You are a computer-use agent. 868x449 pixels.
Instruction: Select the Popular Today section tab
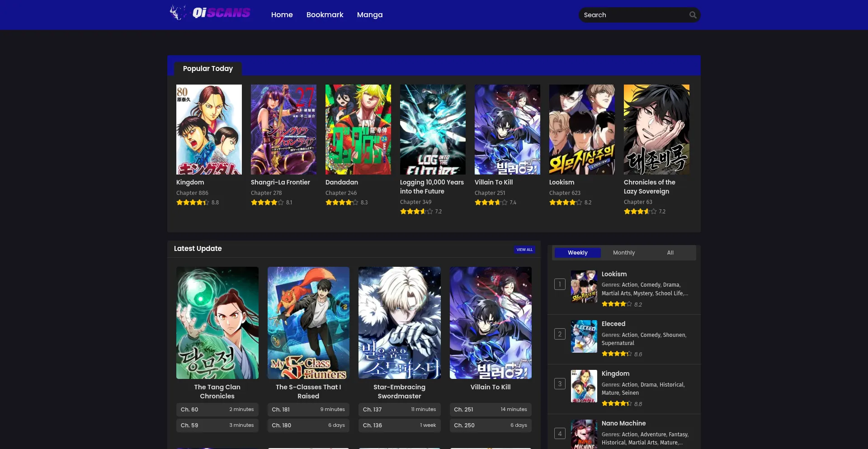208,69
